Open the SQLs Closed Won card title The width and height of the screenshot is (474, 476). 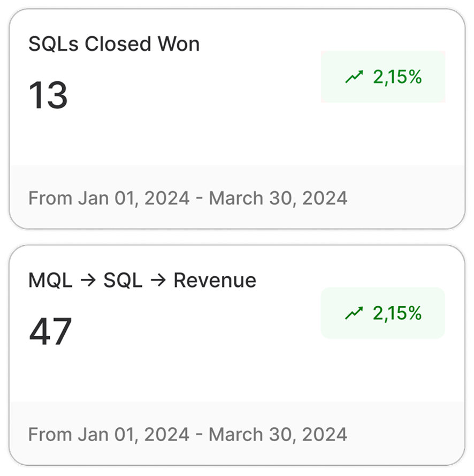coord(114,44)
